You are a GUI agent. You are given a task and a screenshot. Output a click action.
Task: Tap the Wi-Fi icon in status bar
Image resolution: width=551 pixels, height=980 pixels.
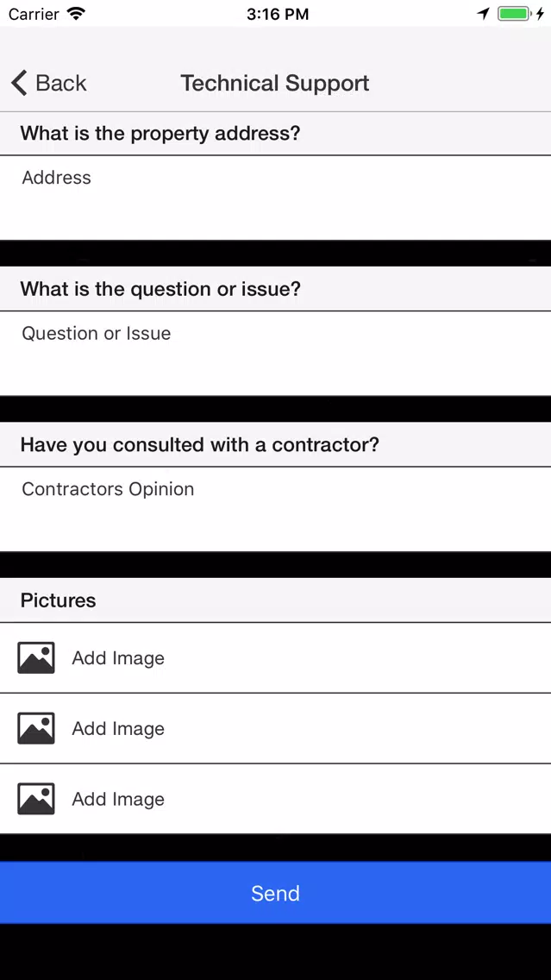click(x=76, y=14)
